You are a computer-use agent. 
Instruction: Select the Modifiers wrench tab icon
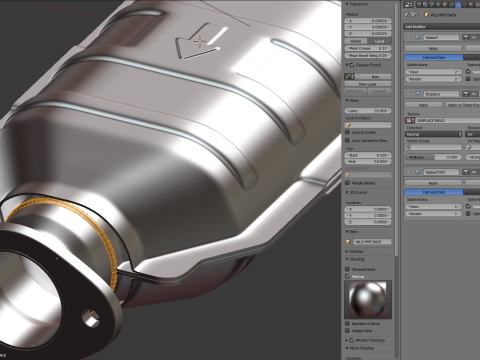[x=458, y=4]
